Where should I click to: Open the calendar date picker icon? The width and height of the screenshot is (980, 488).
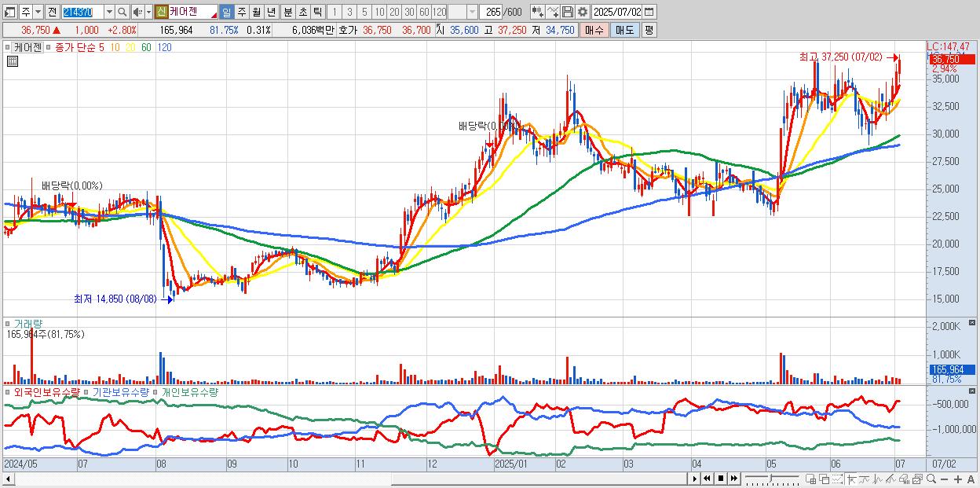tap(649, 12)
